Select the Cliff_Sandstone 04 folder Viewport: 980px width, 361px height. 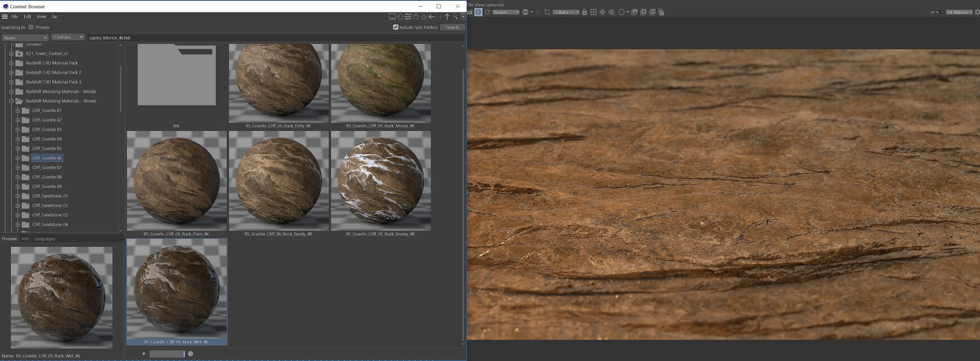pos(50,224)
